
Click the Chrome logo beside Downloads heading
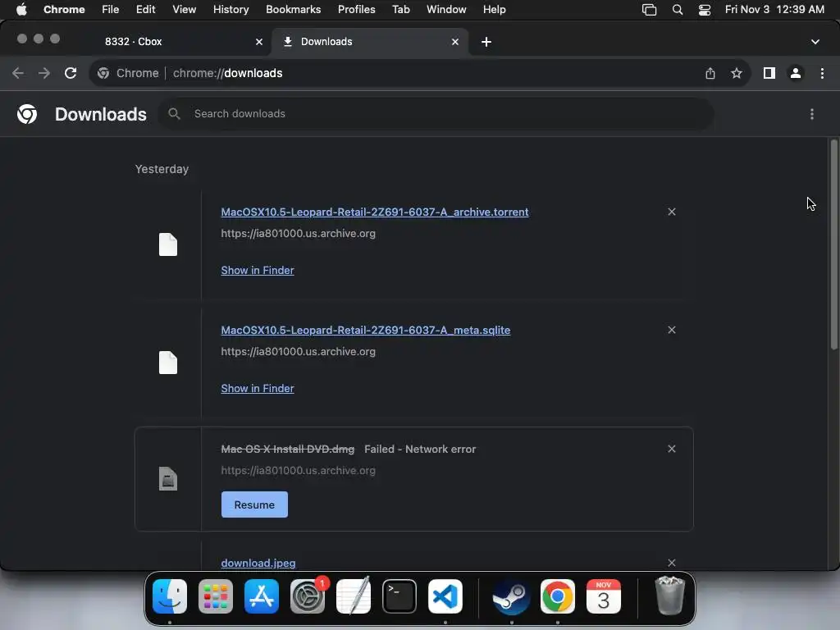[27, 113]
